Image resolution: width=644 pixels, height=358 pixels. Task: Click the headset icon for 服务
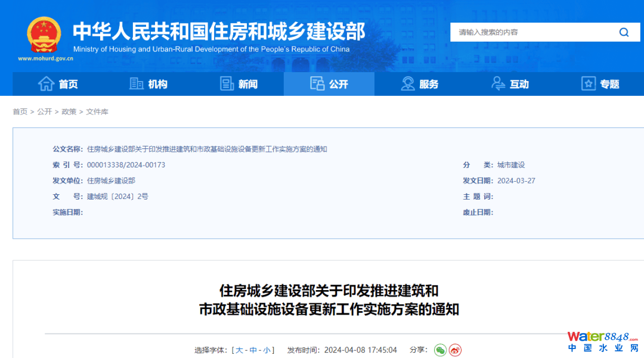click(x=408, y=84)
